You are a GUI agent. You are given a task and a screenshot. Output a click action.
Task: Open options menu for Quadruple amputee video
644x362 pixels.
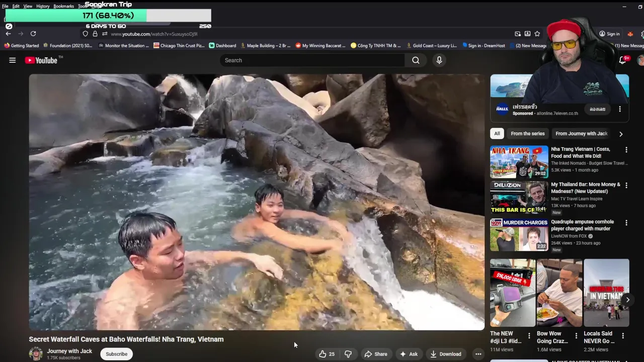[626, 223]
